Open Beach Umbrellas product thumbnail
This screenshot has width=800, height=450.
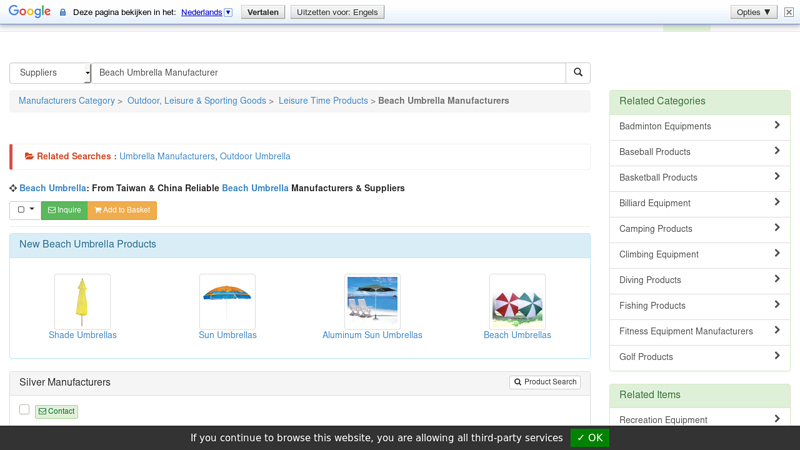[517, 302]
